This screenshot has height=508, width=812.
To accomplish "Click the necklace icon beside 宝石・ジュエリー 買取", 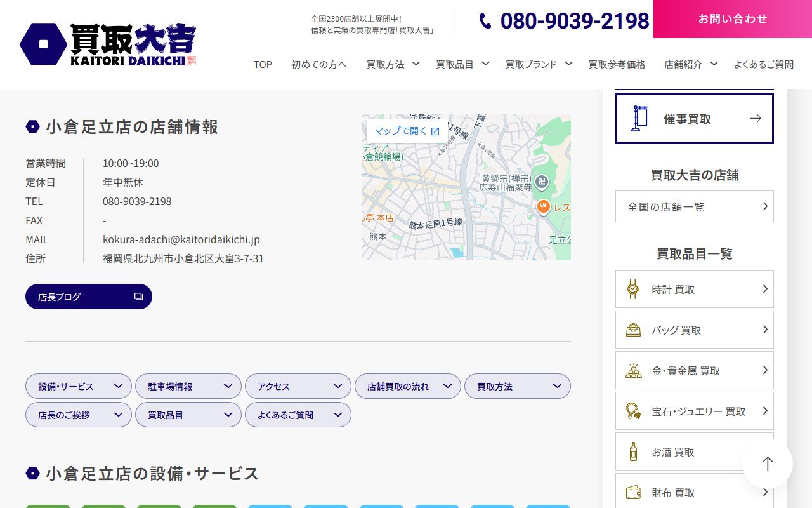I will coord(633,411).
